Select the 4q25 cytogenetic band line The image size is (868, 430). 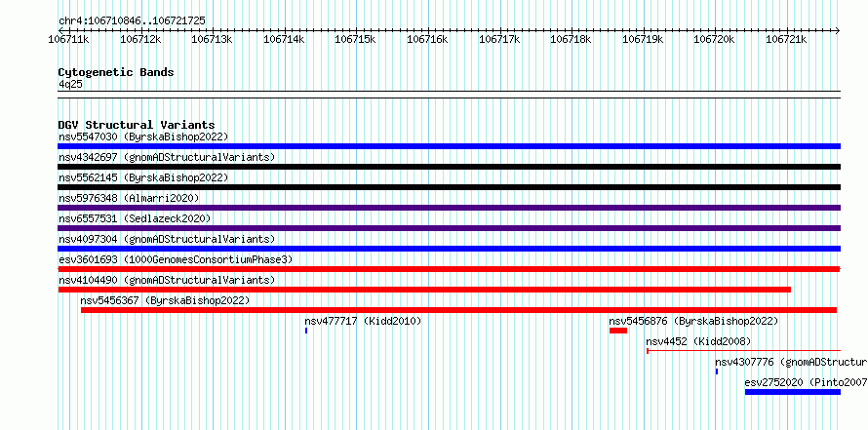click(x=449, y=95)
